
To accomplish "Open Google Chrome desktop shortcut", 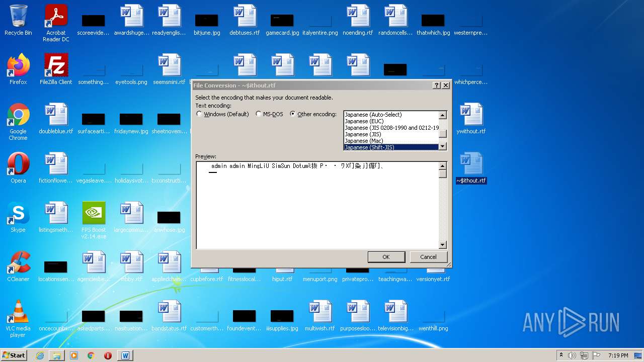I will coord(18,122).
